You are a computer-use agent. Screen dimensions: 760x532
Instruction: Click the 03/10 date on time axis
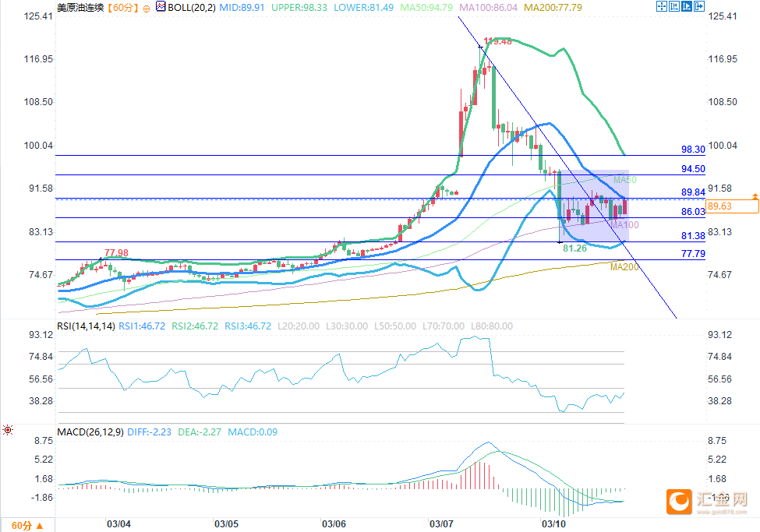[554, 524]
